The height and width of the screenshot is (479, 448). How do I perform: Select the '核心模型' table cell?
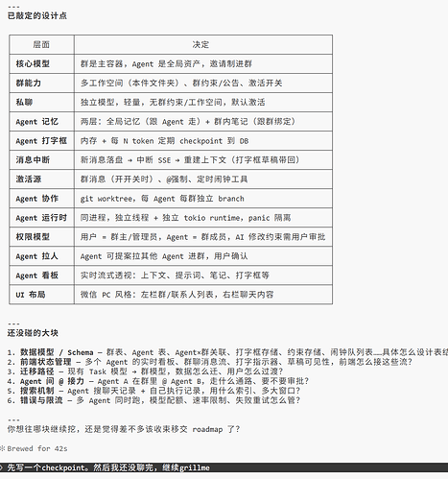(41, 63)
